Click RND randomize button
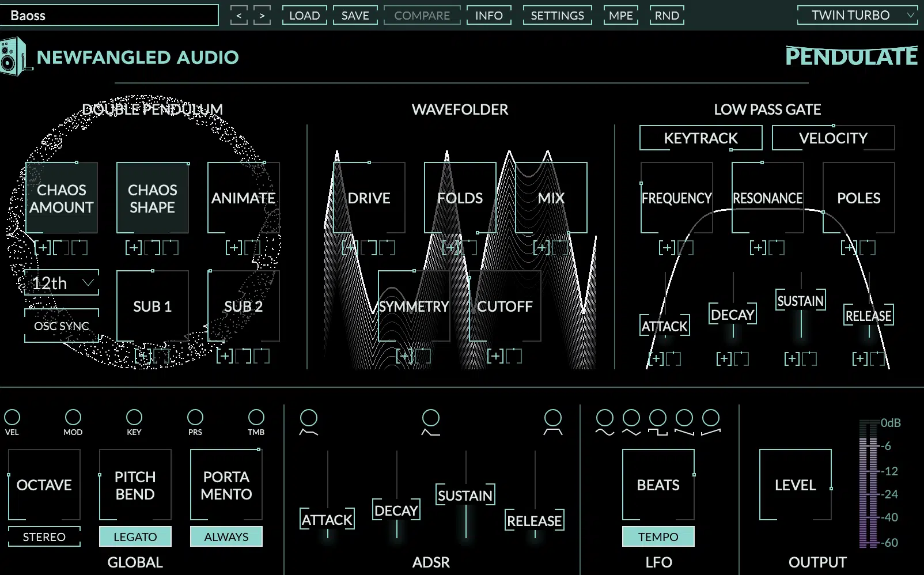The height and width of the screenshot is (575, 924). (667, 16)
